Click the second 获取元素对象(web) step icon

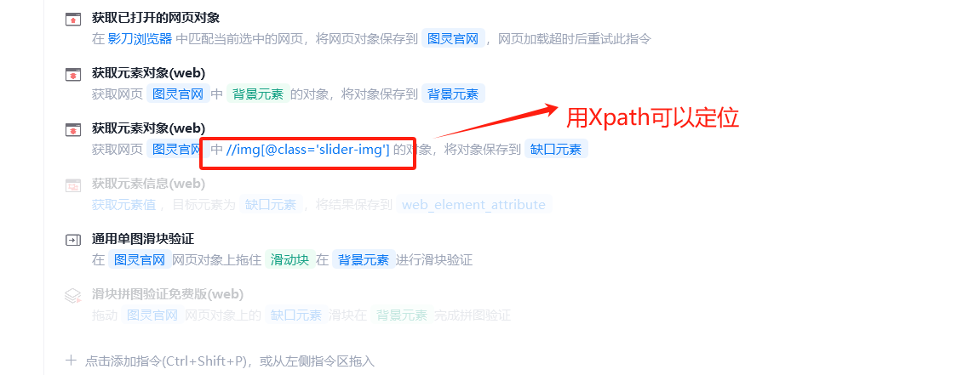point(73,130)
